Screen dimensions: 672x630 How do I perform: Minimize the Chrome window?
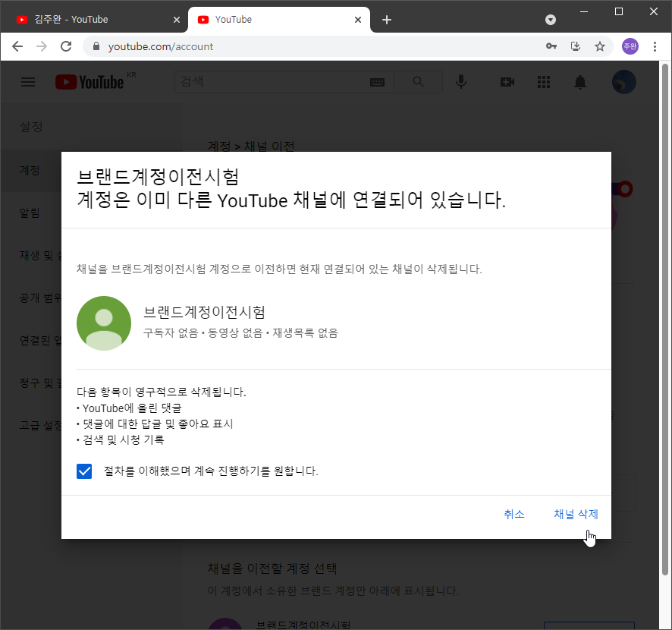584,11
